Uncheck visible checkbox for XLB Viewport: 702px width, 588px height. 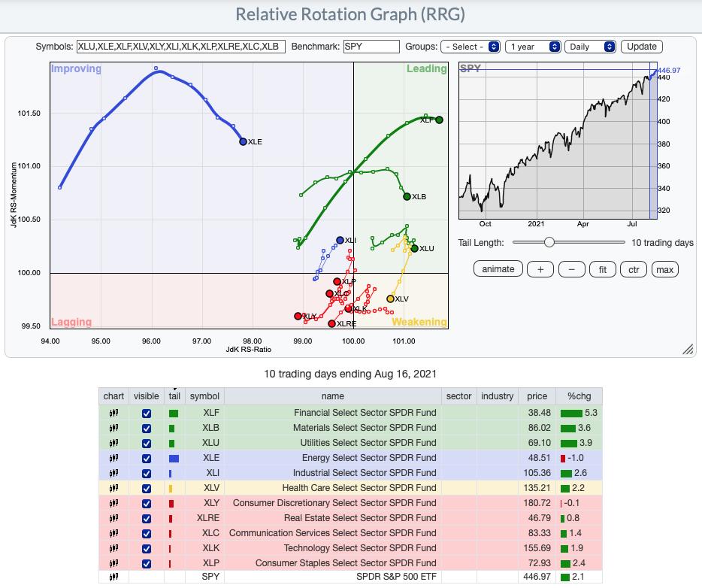[x=147, y=429]
